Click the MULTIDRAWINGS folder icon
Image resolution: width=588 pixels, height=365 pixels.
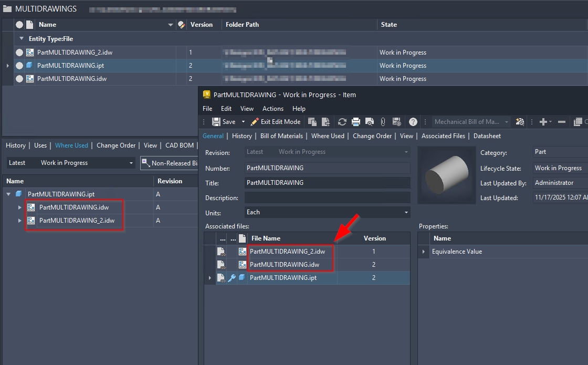[x=7, y=8]
